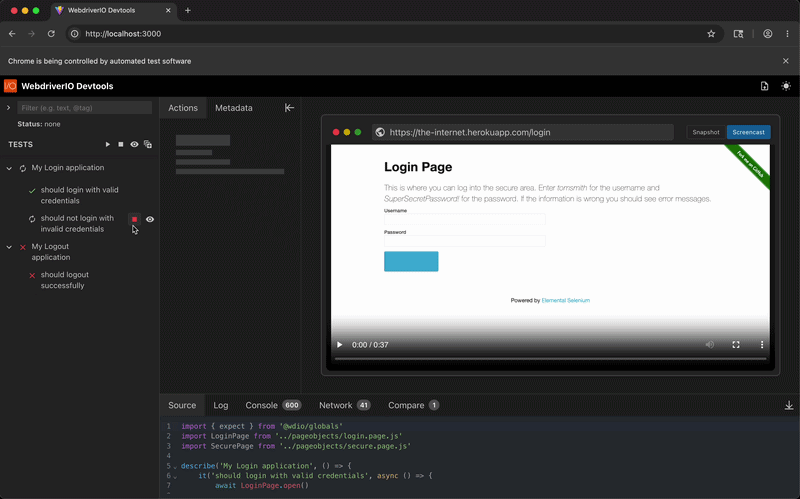Click spinner icon of invalid credentials test
800x499 pixels.
(x=32, y=219)
